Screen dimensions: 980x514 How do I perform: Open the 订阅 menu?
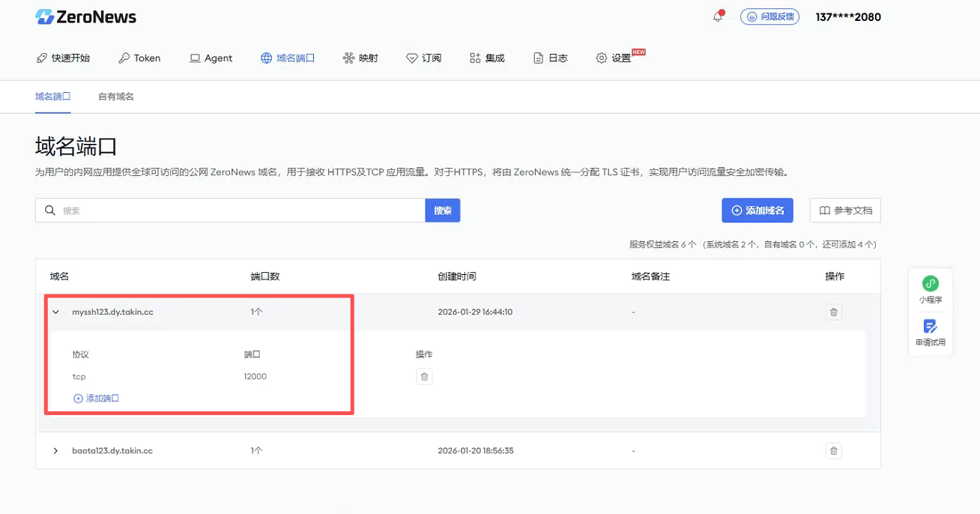[424, 58]
